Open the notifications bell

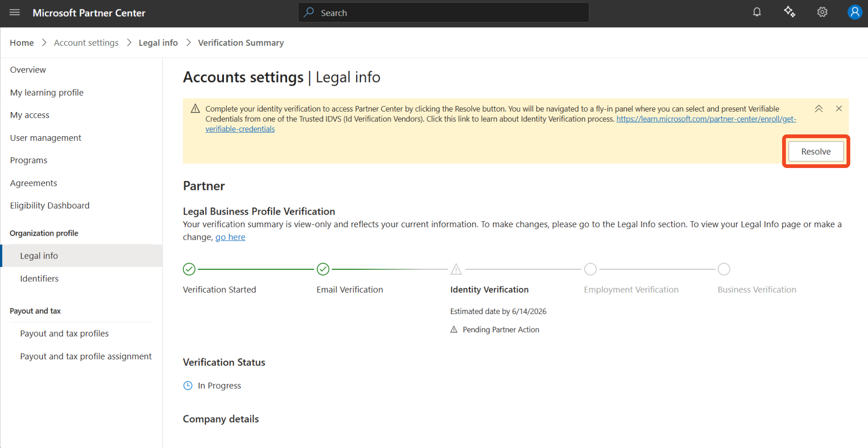[757, 12]
